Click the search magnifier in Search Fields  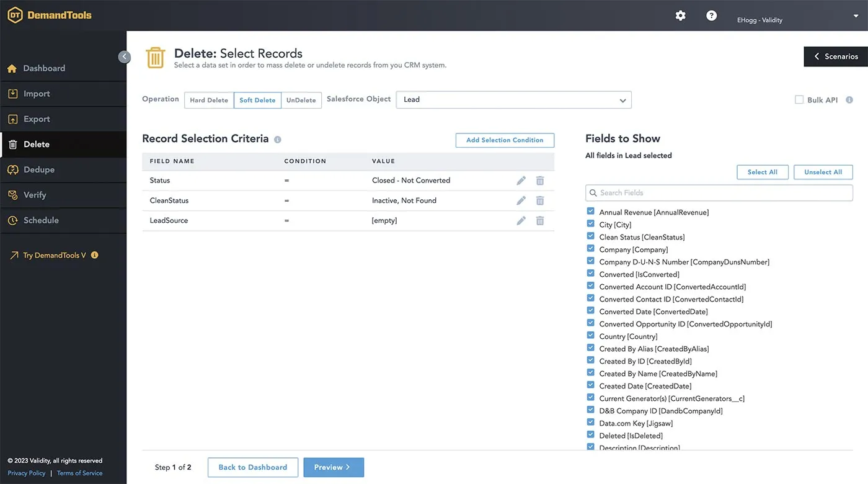(x=593, y=193)
